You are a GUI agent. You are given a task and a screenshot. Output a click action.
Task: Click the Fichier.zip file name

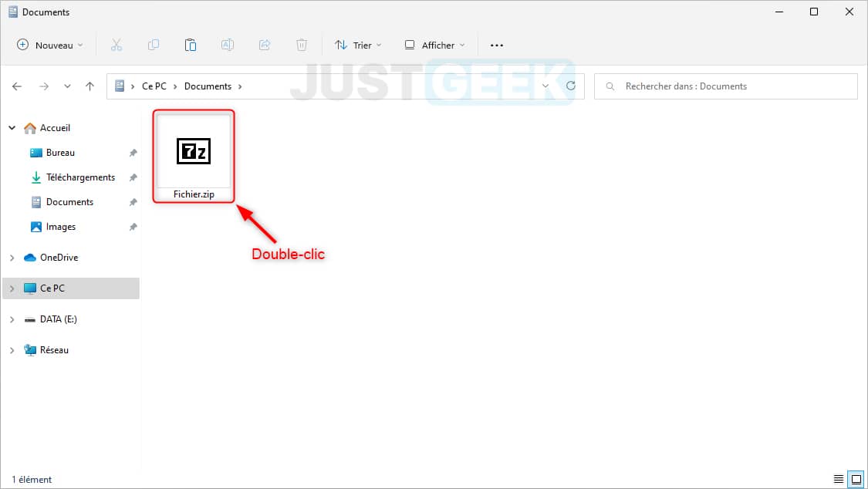click(x=194, y=194)
